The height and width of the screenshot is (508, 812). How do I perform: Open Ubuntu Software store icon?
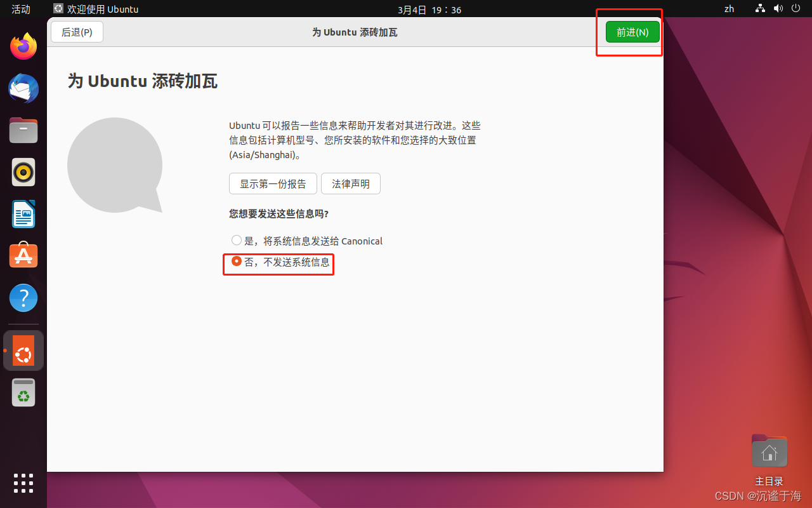point(23,255)
